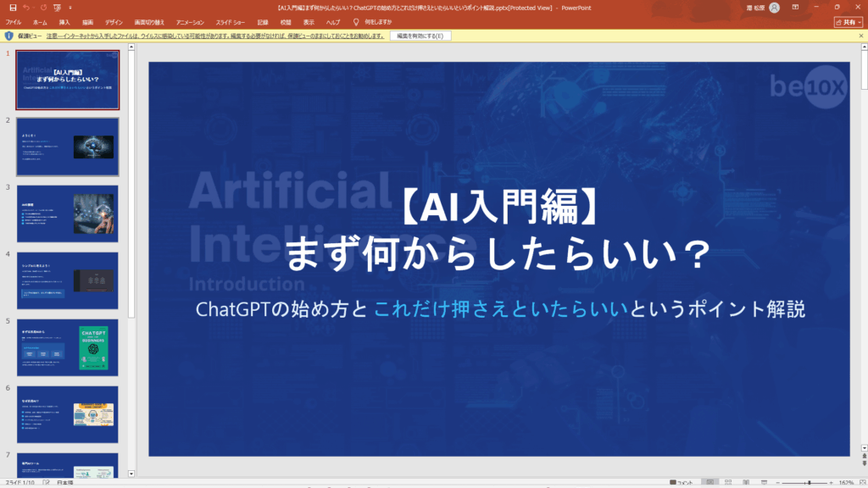Click 日本語 language in status bar
868x488 pixels.
coord(64,483)
